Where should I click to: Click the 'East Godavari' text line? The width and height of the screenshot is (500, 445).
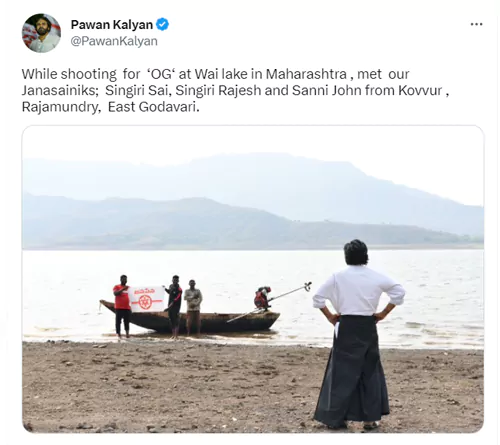tap(153, 107)
